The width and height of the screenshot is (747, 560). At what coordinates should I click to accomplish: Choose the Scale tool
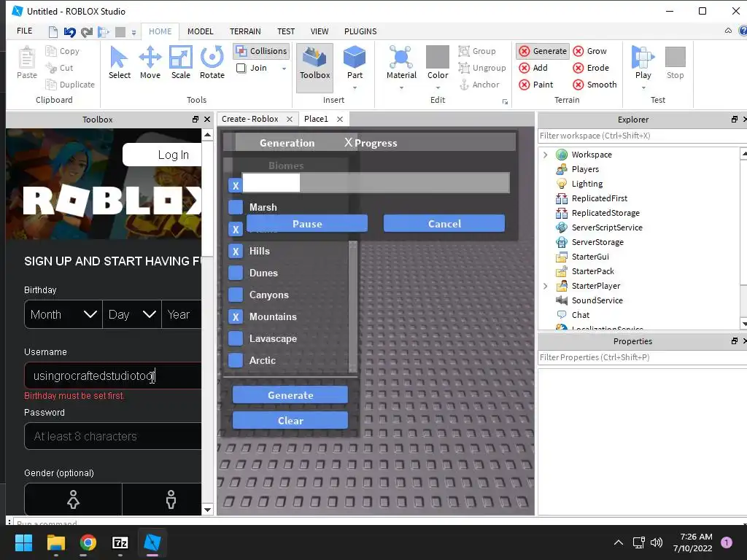[181, 63]
